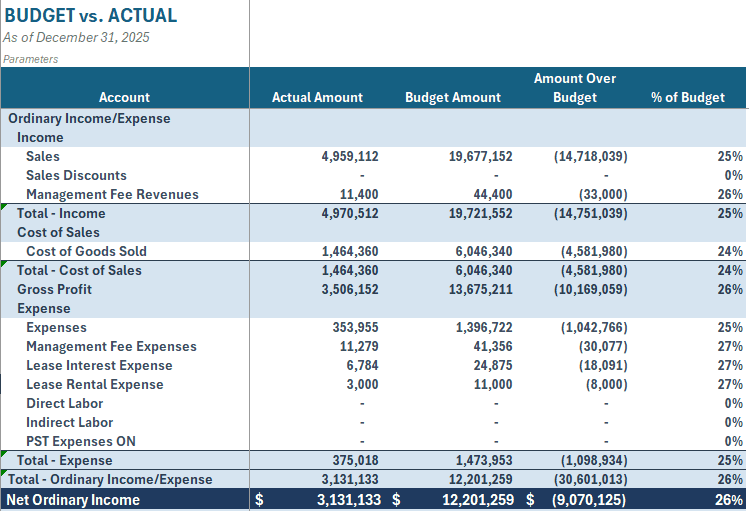Select Sales actual amount 4,959,112
Screen dimensions: 749x511
350,157
